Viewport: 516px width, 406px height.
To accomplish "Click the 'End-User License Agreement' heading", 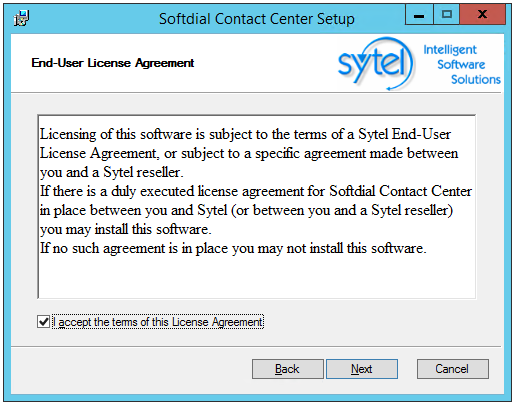I will 113,63.
